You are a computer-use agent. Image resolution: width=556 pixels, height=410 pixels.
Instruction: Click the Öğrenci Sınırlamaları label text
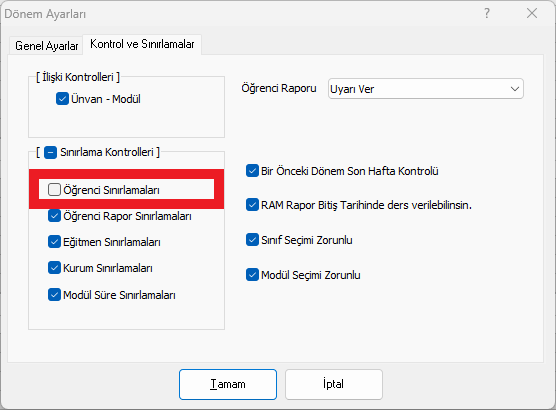pyautogui.click(x=111, y=190)
